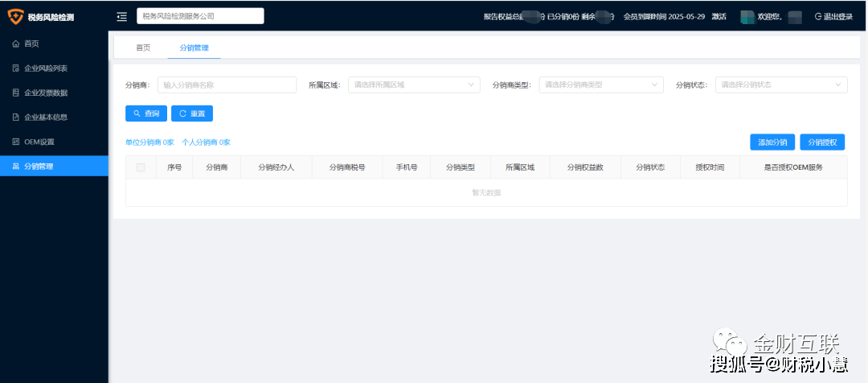The height and width of the screenshot is (383, 868).
Task: Click the tax risk detection shield logo
Action: 15,16
